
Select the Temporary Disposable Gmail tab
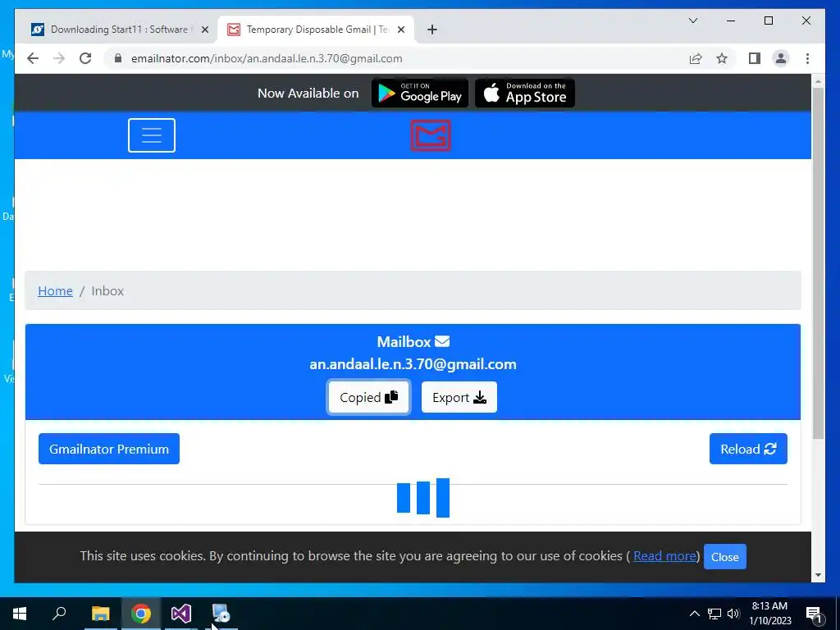click(x=316, y=30)
